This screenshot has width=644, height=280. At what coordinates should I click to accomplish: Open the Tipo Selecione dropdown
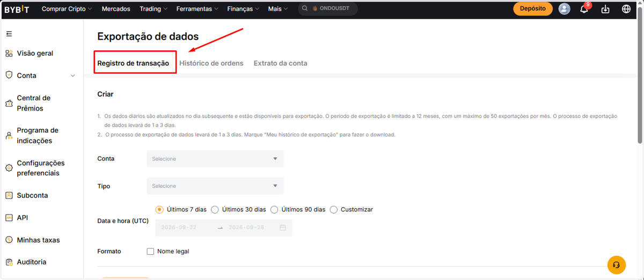point(215,186)
